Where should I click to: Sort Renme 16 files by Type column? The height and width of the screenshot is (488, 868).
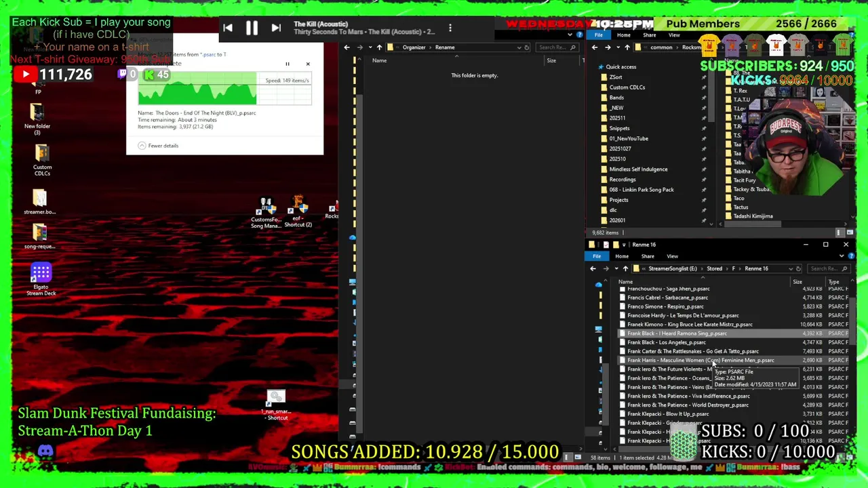(833, 282)
